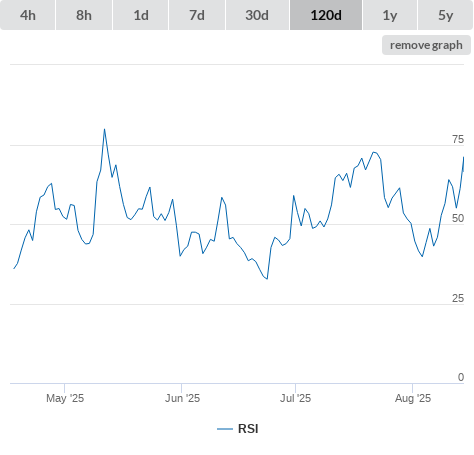The width and height of the screenshot is (474, 455).
Task: Select the 7d time range tab
Action: [197, 15]
